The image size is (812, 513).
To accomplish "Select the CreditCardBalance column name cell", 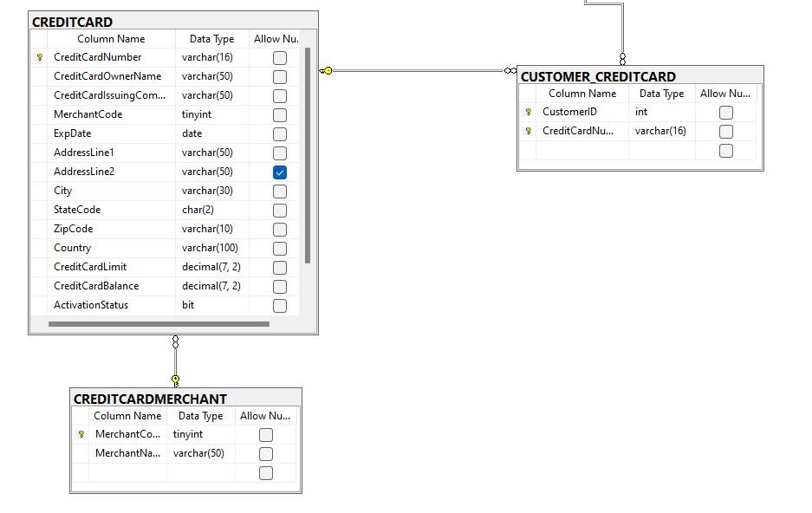I will (x=111, y=286).
